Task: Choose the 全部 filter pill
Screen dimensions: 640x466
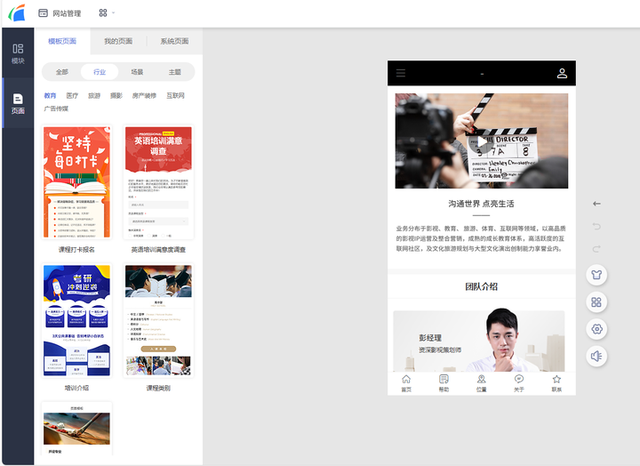Action: coord(62,72)
